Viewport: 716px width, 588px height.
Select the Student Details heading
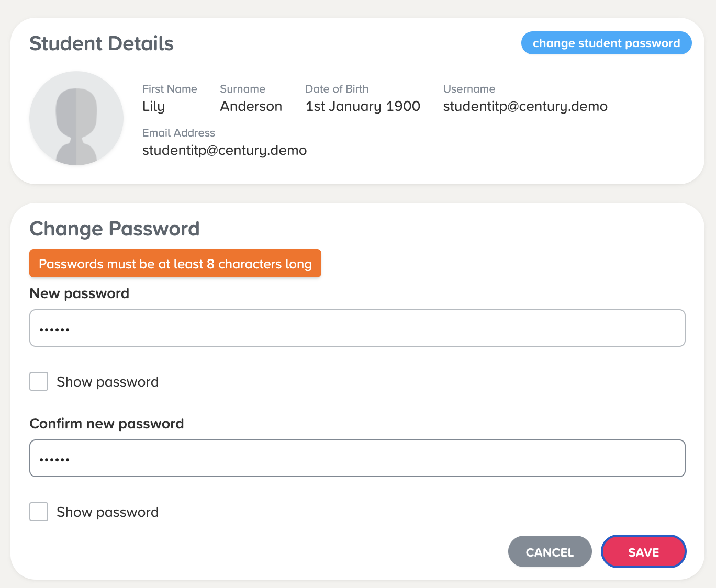click(x=102, y=43)
